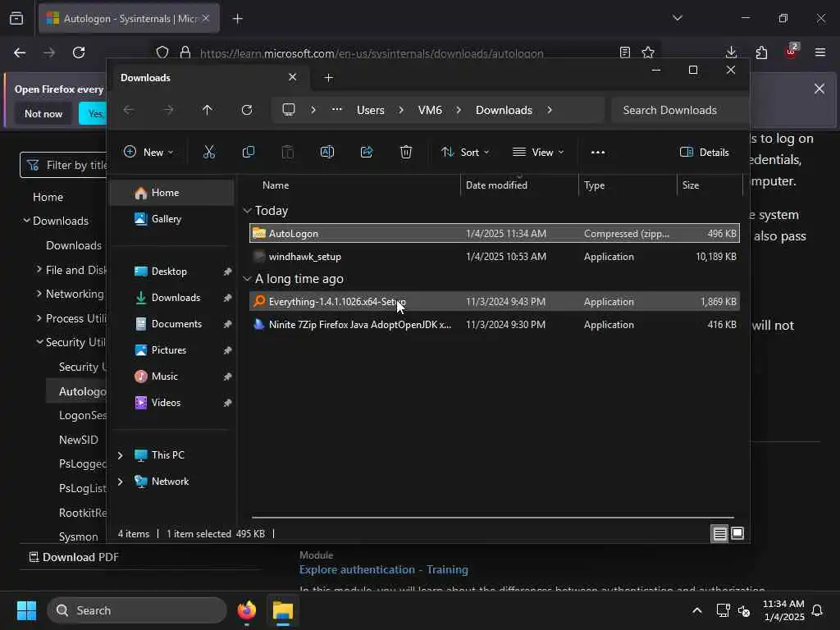Open chevron after Downloads in address bar
This screenshot has width=840, height=630.
pos(550,110)
